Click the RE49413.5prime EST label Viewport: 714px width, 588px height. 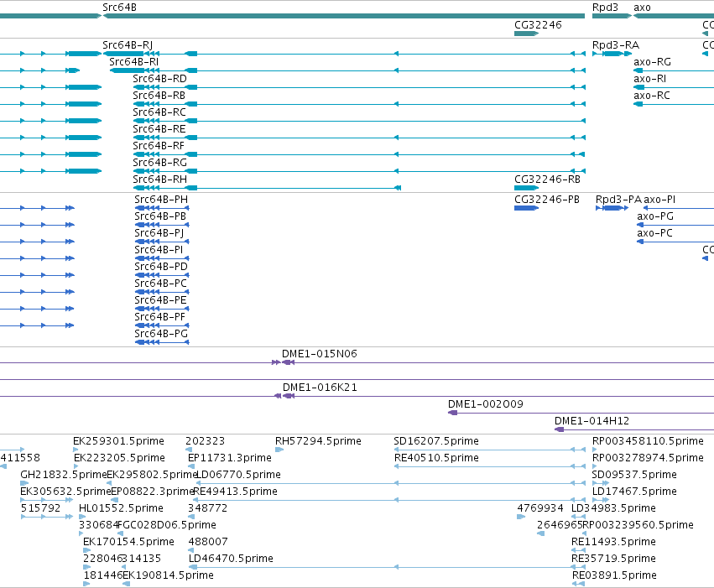(236, 492)
